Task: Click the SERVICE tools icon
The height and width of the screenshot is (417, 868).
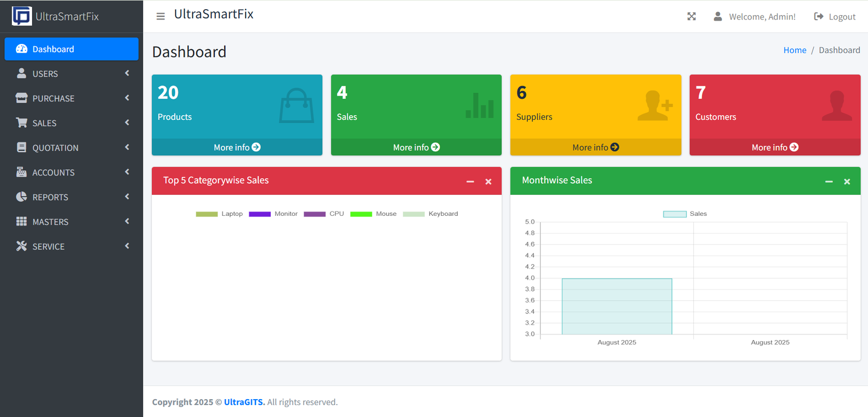Action: tap(22, 246)
